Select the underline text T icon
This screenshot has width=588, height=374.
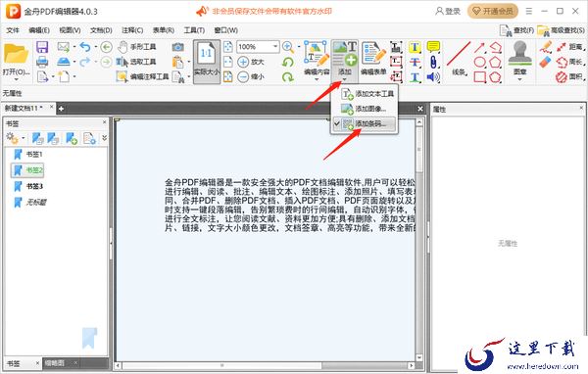[x=415, y=77]
